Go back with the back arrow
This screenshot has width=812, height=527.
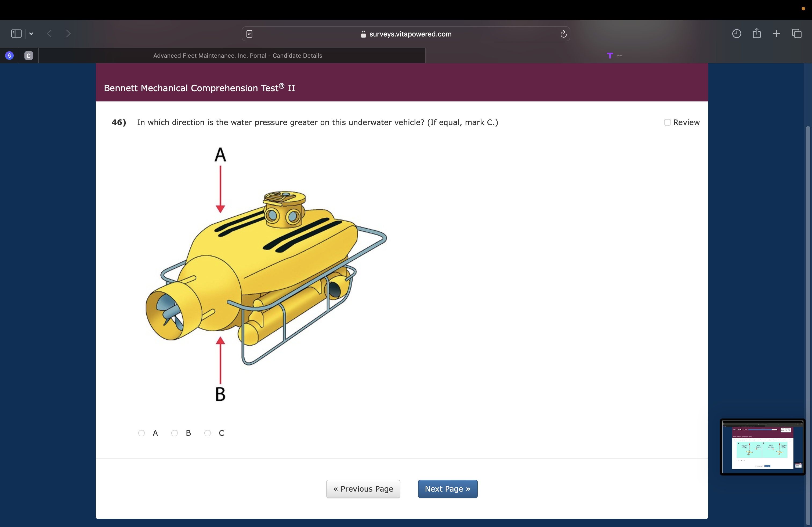click(49, 33)
